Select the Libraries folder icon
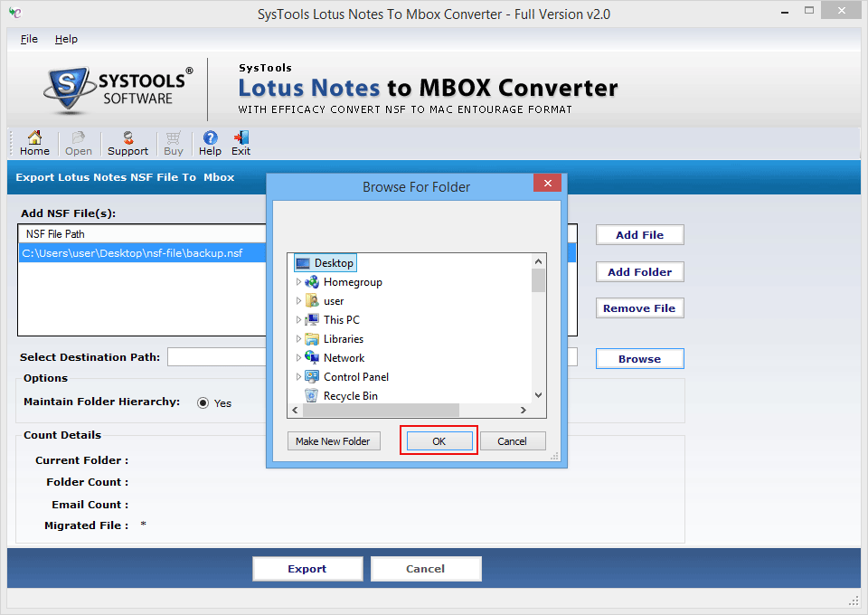The height and width of the screenshot is (615, 868). coord(312,339)
